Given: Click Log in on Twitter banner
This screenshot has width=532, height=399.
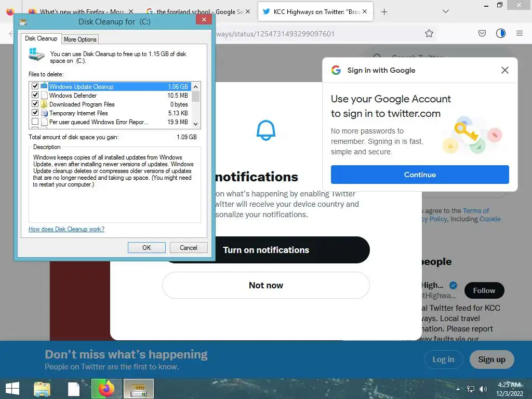Looking at the screenshot, I should coord(443,360).
